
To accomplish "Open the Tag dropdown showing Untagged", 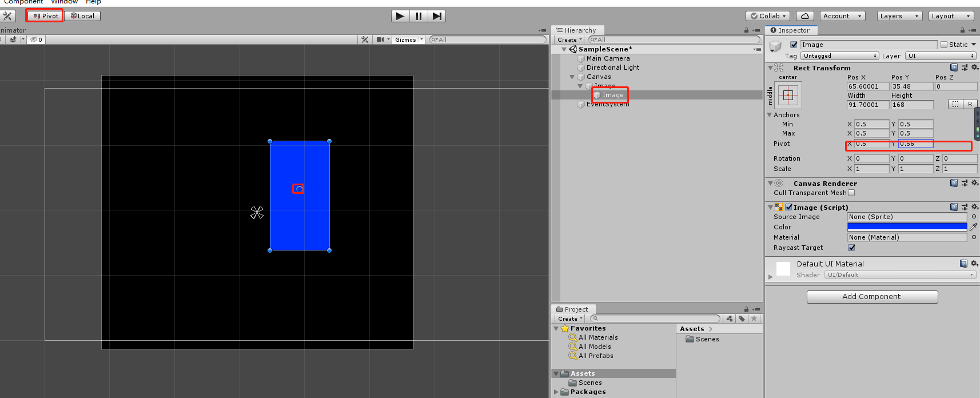I will 839,56.
